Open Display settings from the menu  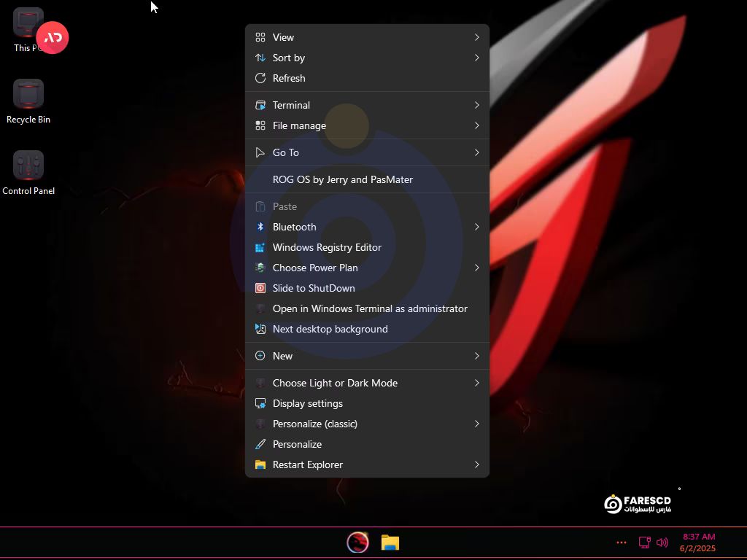coord(368,403)
